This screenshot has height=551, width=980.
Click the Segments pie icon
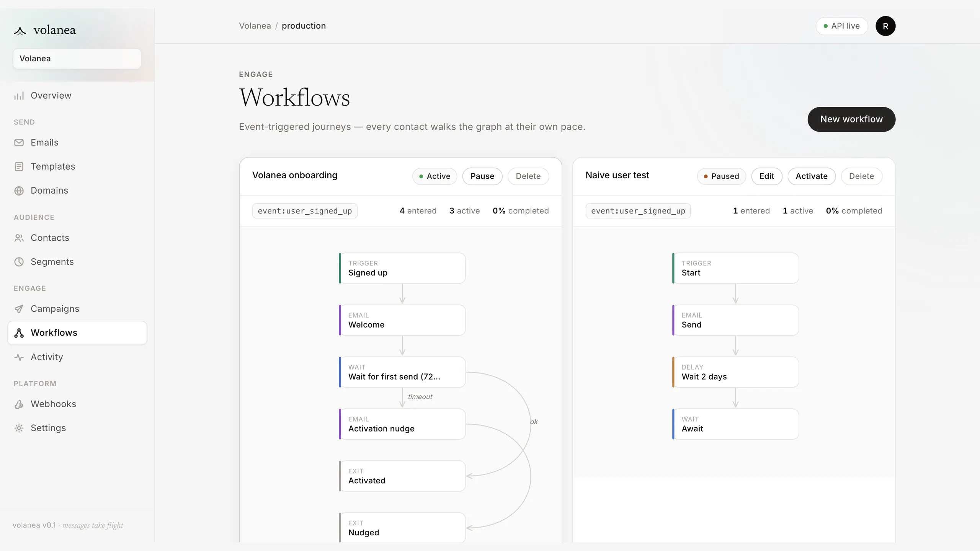(x=19, y=262)
